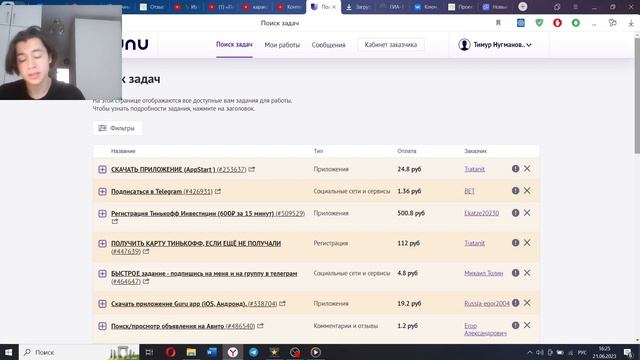The image size is (640, 360).
Task: Open customer Михаил Толин profile
Action: point(484,273)
